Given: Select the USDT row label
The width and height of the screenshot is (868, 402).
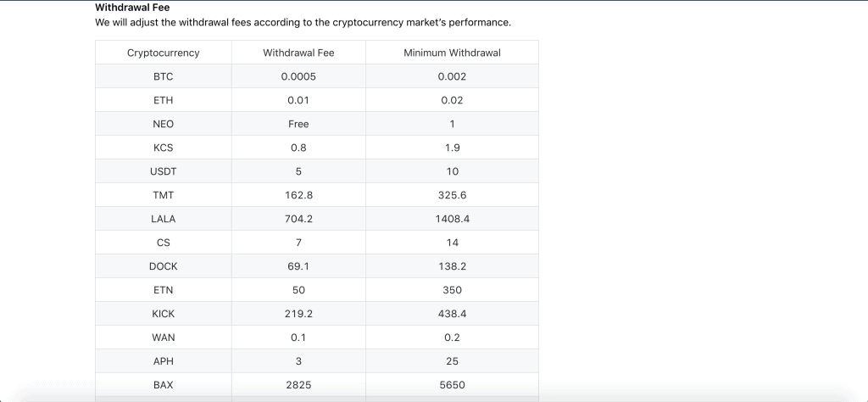Looking at the screenshot, I should (x=164, y=171).
